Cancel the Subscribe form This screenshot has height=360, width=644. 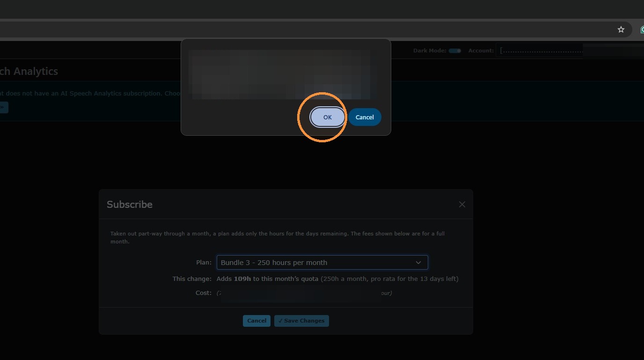[256, 321]
